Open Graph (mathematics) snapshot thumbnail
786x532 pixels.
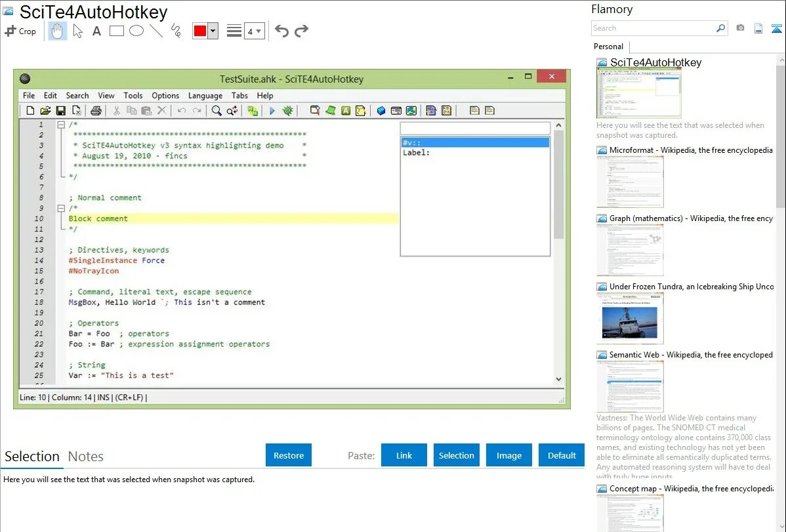pyautogui.click(x=630, y=250)
